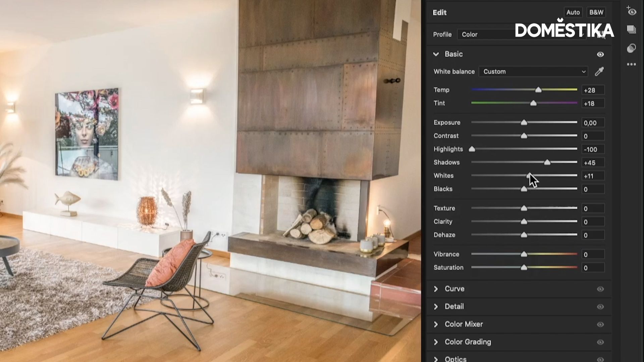Viewport: 644px width, 362px height.
Task: Open the White balance Custom dropdown
Action: [x=533, y=71]
